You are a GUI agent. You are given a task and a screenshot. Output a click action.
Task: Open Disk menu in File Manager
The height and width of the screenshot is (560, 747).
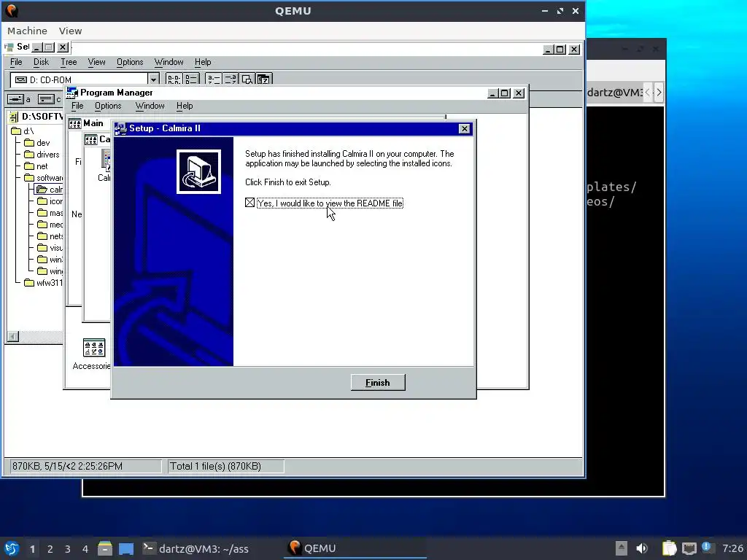pyautogui.click(x=41, y=62)
